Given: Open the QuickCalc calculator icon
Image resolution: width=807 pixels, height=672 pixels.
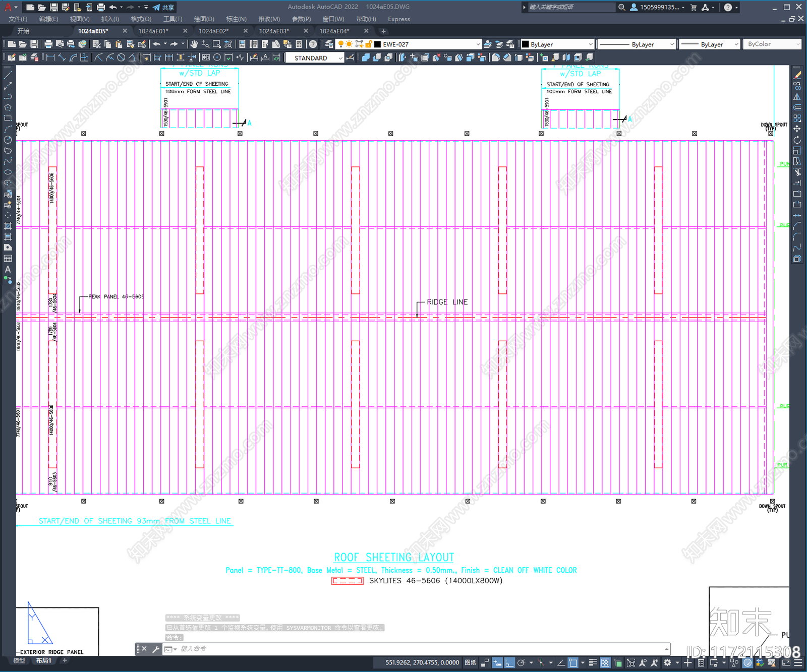Looking at the screenshot, I should point(299,44).
